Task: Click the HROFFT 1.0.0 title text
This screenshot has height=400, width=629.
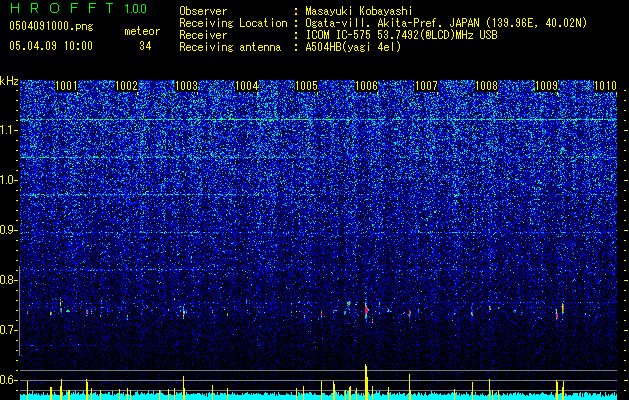Action: [78, 8]
